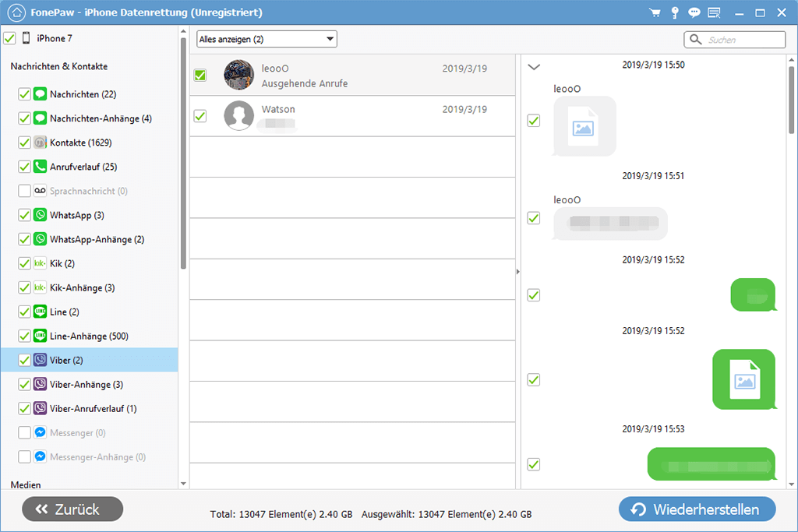Click the home icon in title bar
The width and height of the screenshot is (798, 532).
pyautogui.click(x=16, y=12)
